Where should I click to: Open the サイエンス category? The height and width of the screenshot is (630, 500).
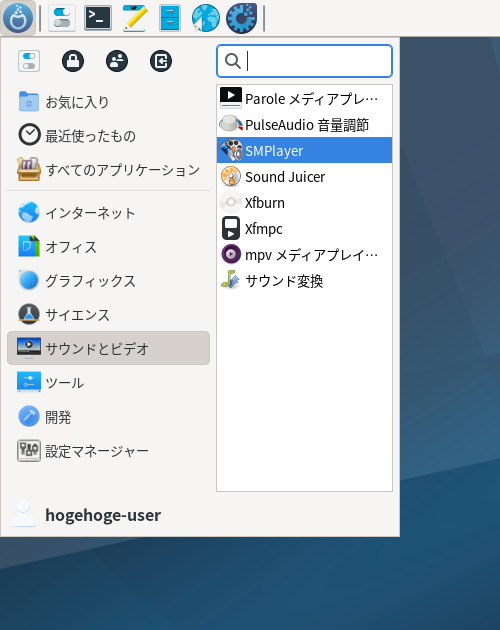click(x=109, y=315)
